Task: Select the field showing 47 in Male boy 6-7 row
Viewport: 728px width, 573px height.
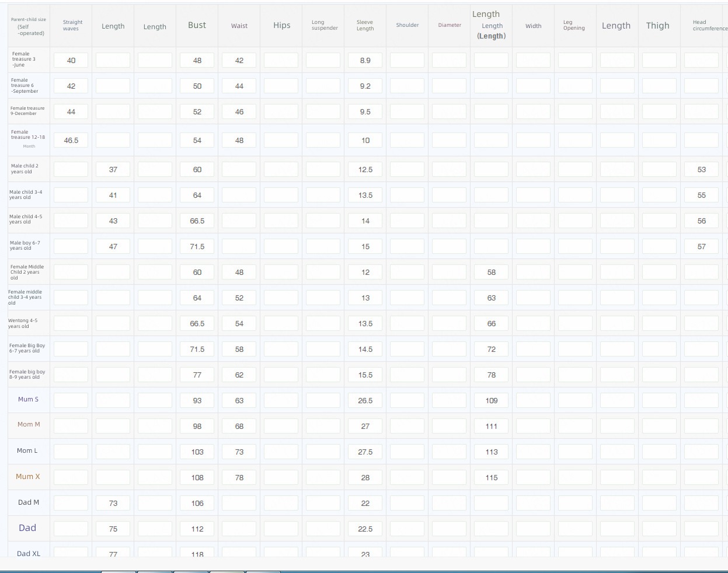Action: (113, 246)
